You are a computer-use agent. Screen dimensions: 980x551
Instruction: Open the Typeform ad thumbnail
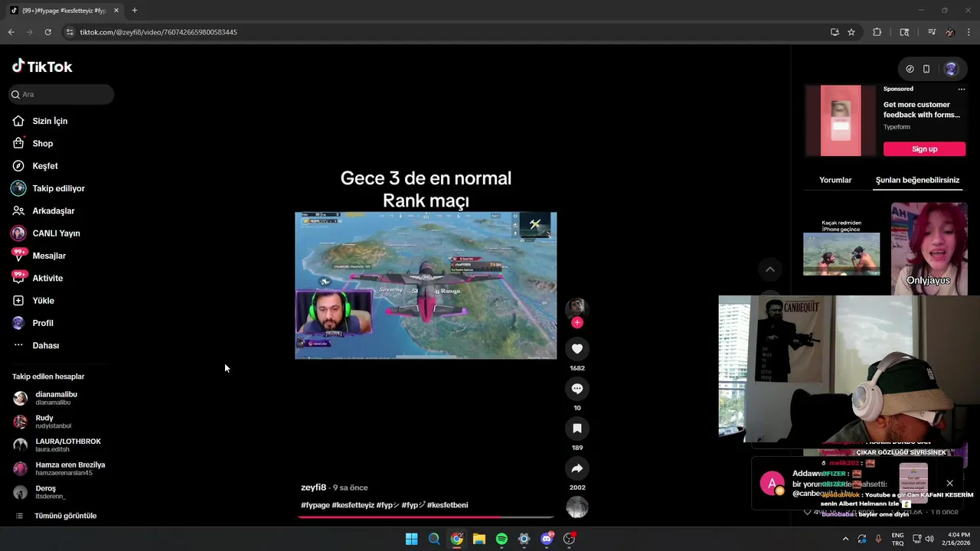click(841, 120)
